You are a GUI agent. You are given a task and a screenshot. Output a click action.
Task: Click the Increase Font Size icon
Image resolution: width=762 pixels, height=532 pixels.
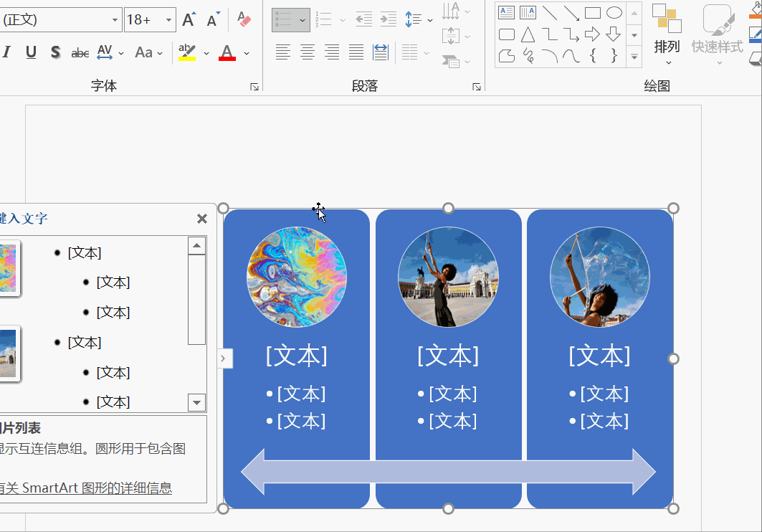pyautogui.click(x=189, y=19)
